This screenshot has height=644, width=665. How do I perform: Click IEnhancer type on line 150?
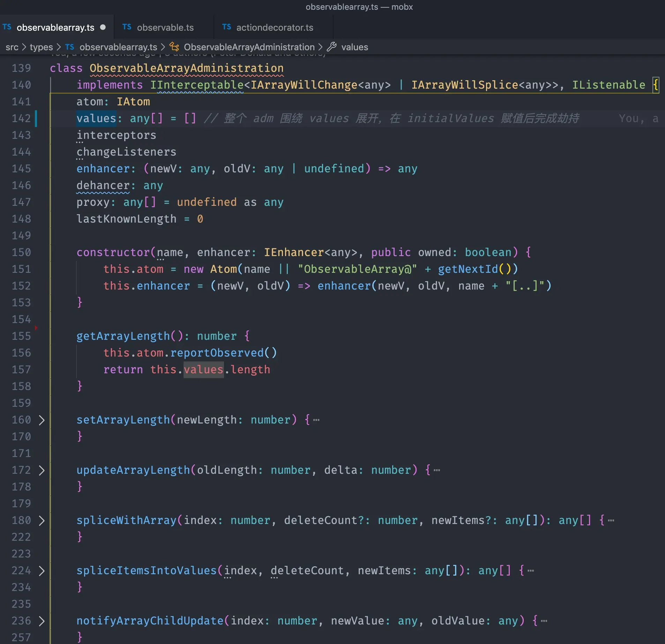294,253
